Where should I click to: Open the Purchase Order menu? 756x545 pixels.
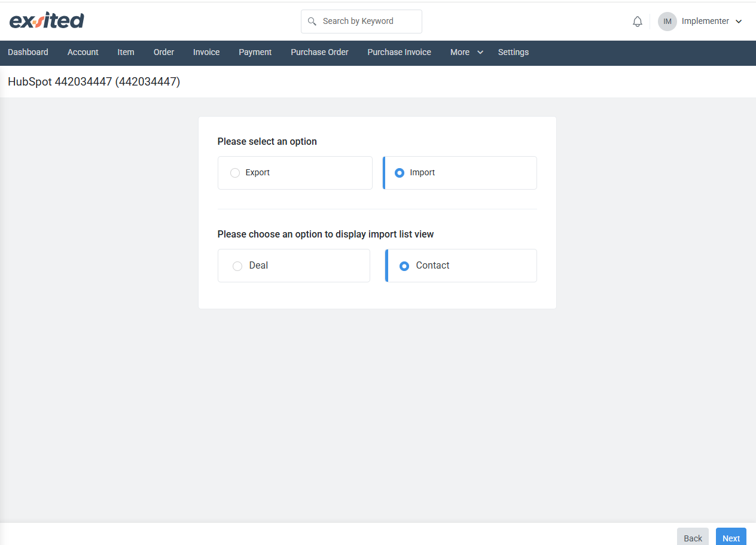point(319,52)
